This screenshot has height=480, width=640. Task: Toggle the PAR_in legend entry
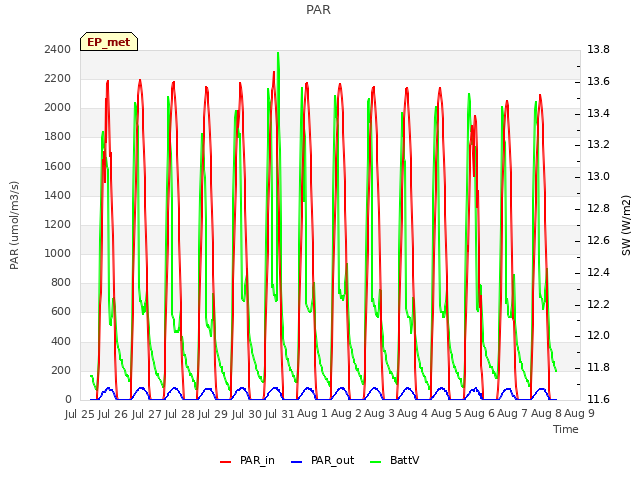tap(247, 460)
